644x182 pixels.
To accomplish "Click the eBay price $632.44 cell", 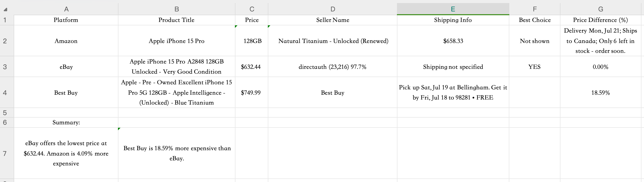I will point(252,67).
